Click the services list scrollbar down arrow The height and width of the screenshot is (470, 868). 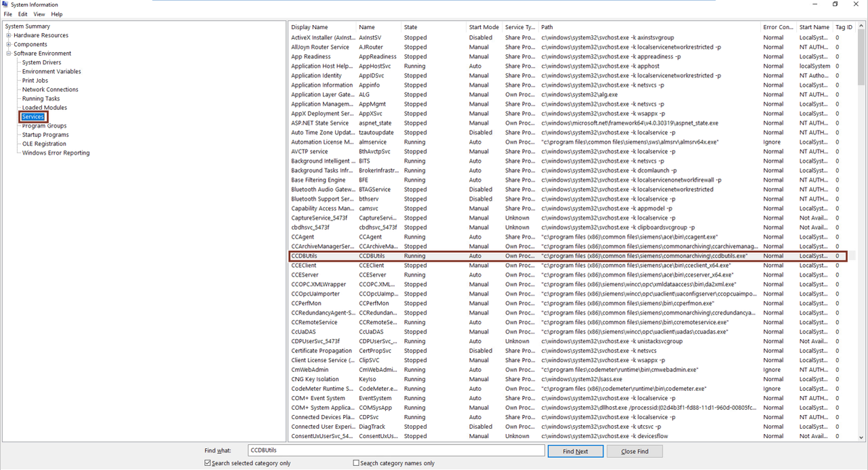click(861, 437)
